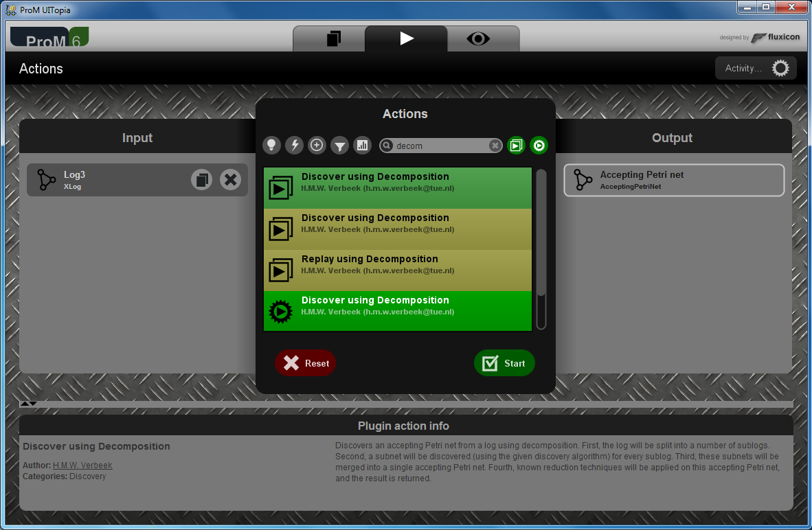Click the Accepting Petri net object icon
The image size is (812, 530).
[x=583, y=180]
